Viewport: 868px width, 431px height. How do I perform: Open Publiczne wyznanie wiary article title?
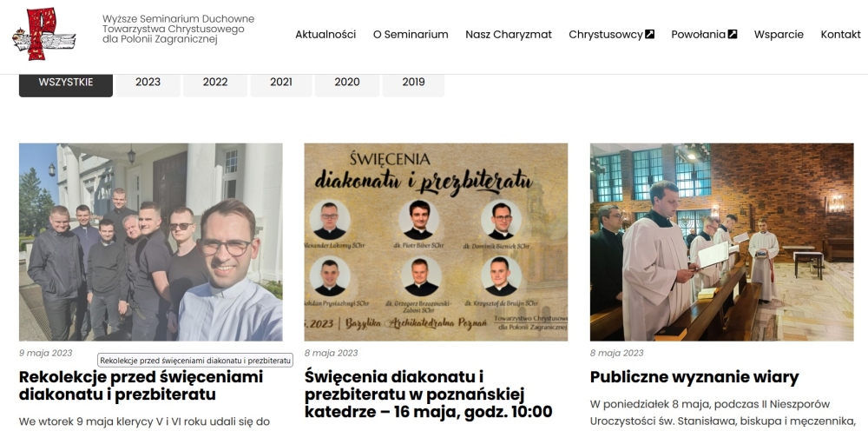click(694, 377)
